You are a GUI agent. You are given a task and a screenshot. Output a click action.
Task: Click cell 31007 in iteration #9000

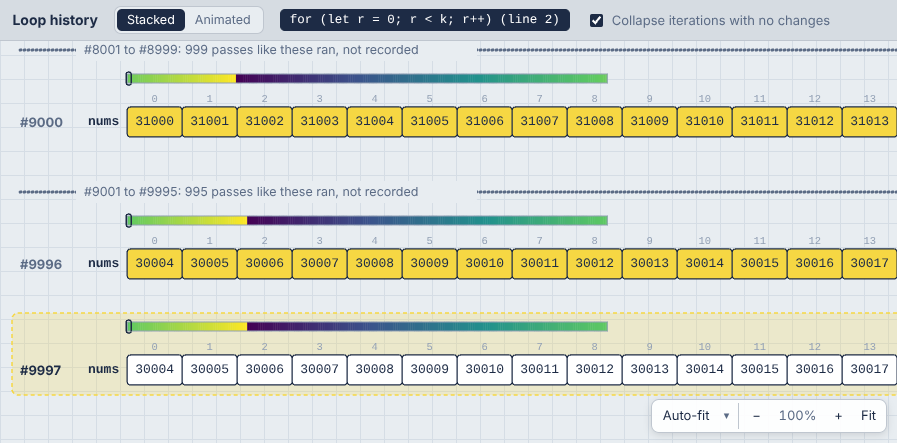point(539,122)
